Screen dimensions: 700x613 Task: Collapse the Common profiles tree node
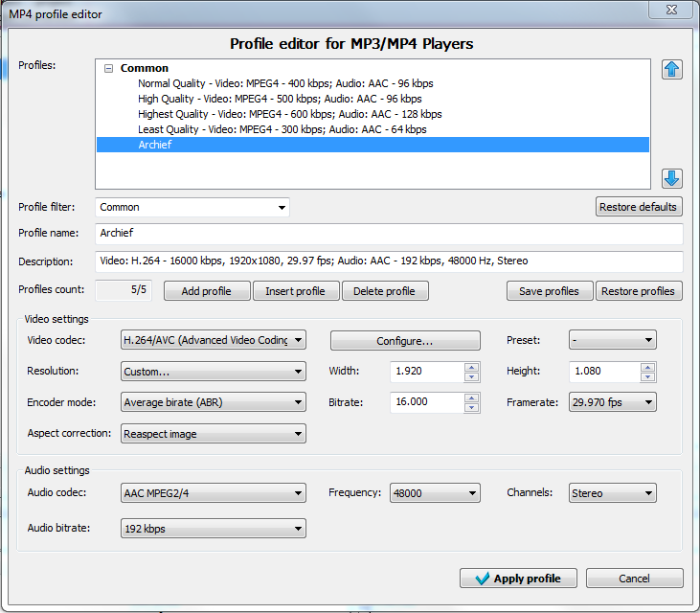tap(109, 69)
